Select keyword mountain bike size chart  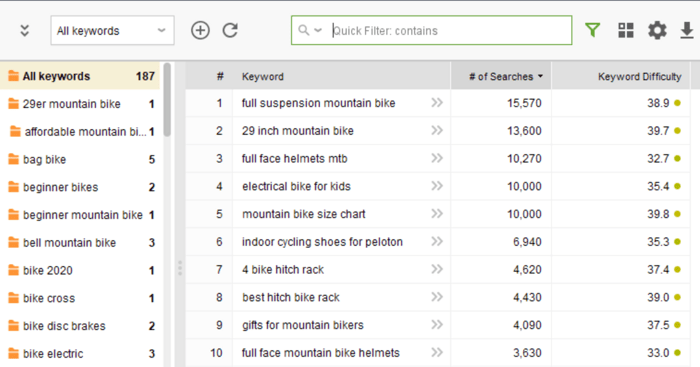coord(304,214)
